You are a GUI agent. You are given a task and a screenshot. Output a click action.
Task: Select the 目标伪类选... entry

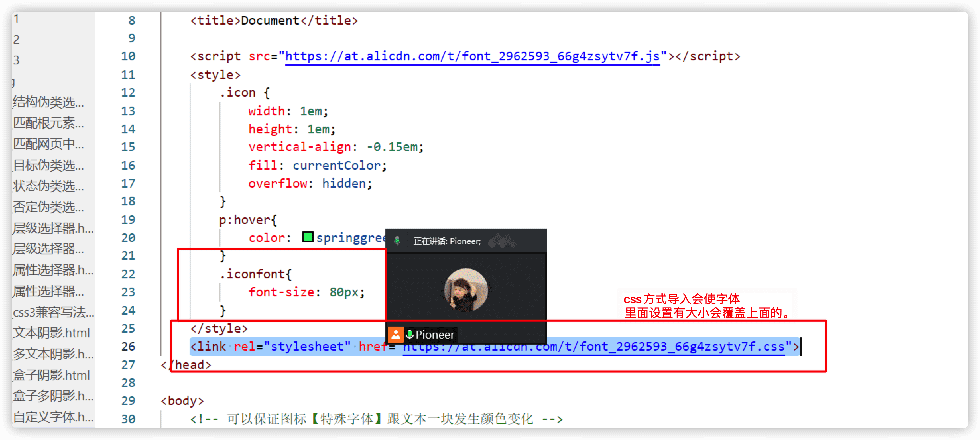[x=48, y=165]
